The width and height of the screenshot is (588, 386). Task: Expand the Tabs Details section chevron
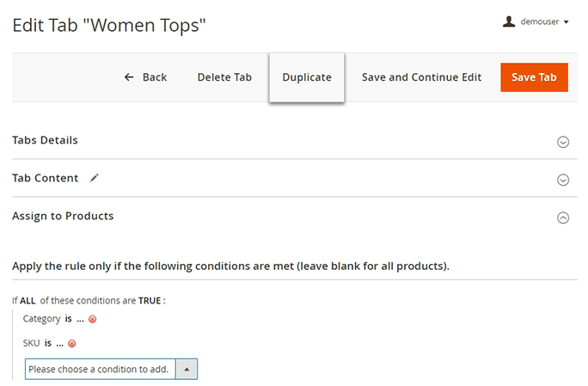(563, 142)
